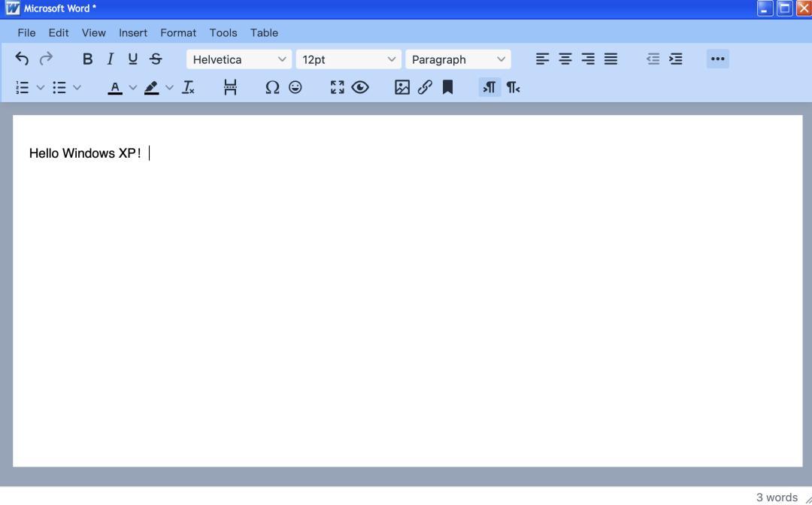This screenshot has width=812, height=505.
Task: Apply the background highlight color
Action: (x=151, y=87)
